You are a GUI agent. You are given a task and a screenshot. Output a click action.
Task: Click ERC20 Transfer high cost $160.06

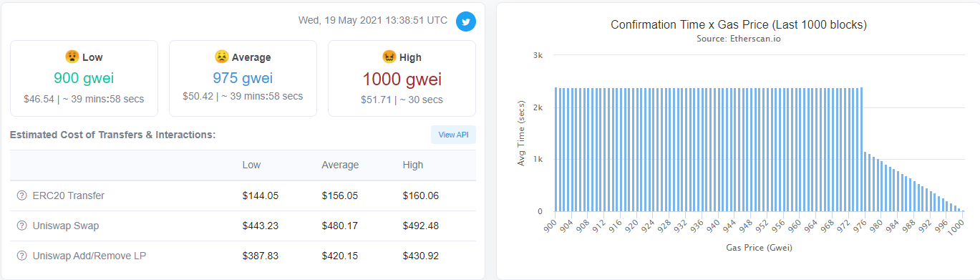coord(421,195)
